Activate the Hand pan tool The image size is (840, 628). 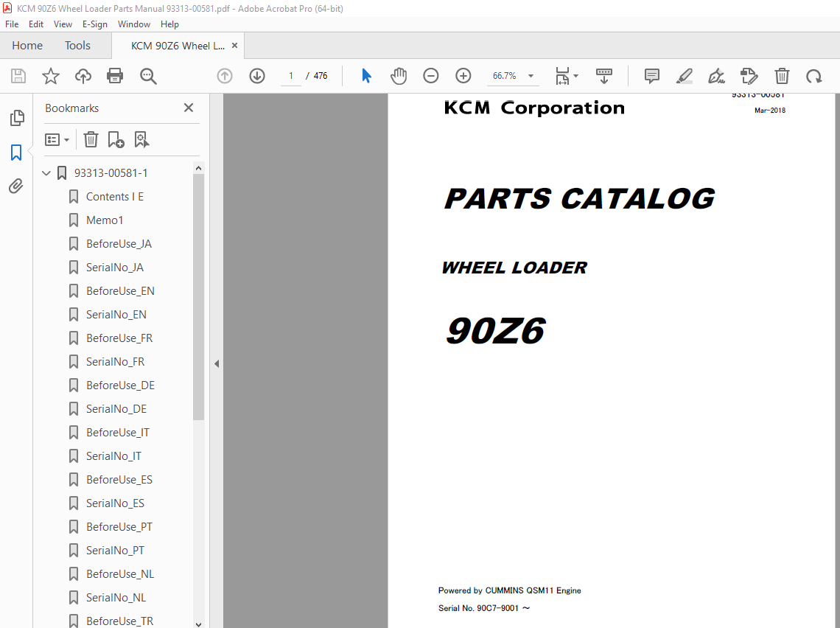pos(399,76)
